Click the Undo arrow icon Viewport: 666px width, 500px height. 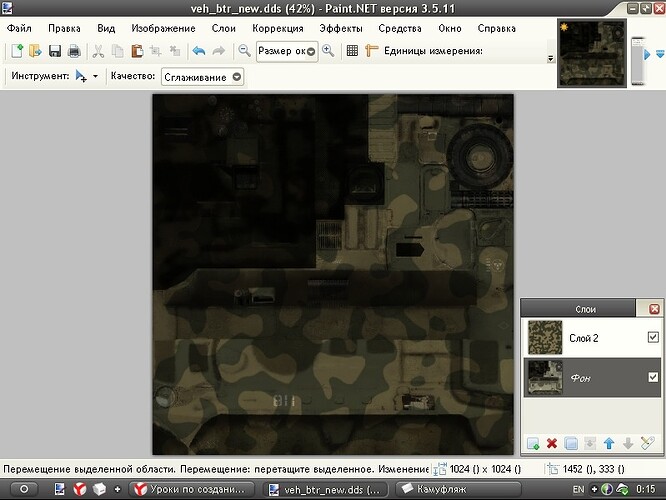tap(198, 51)
